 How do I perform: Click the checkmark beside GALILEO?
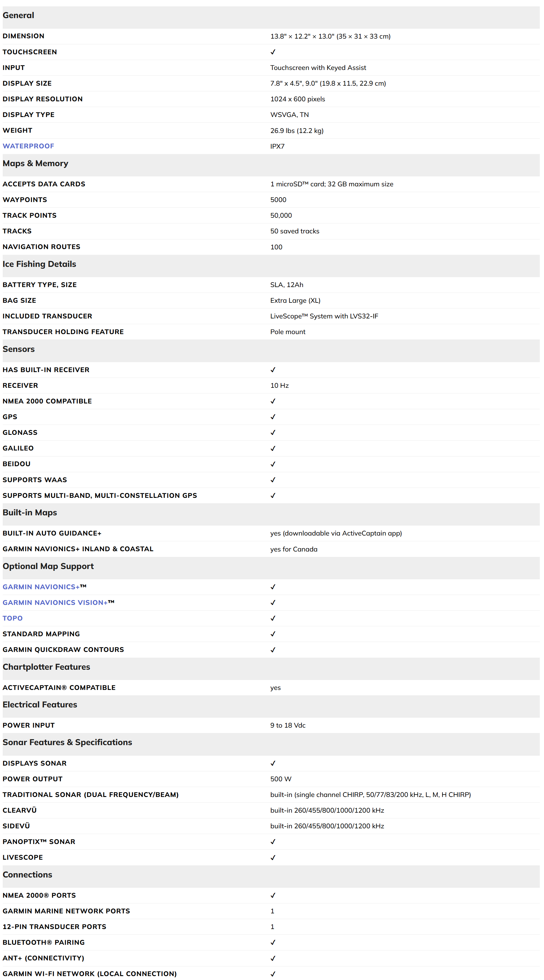point(273,448)
